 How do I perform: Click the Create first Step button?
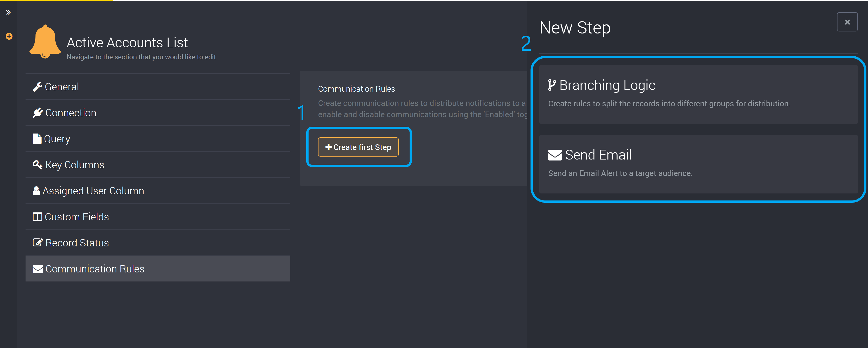tap(358, 147)
